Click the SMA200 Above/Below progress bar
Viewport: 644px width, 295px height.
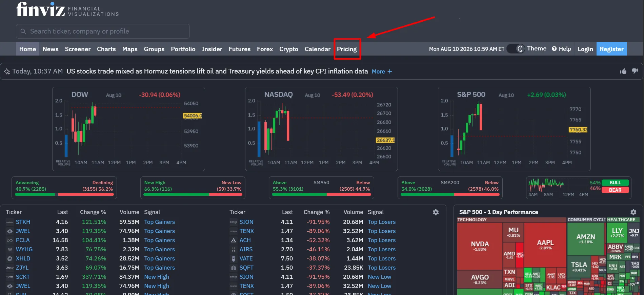point(450,194)
